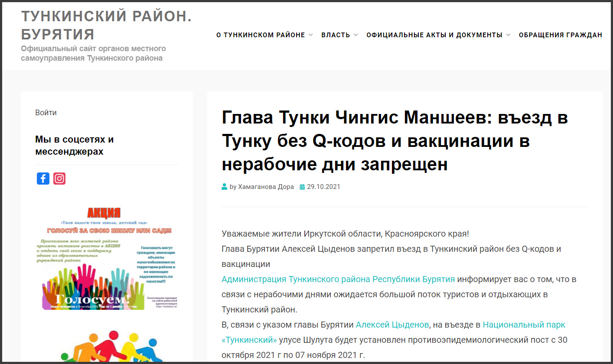Open the Facebook social icon
The width and height of the screenshot is (613, 364).
pyautogui.click(x=43, y=179)
